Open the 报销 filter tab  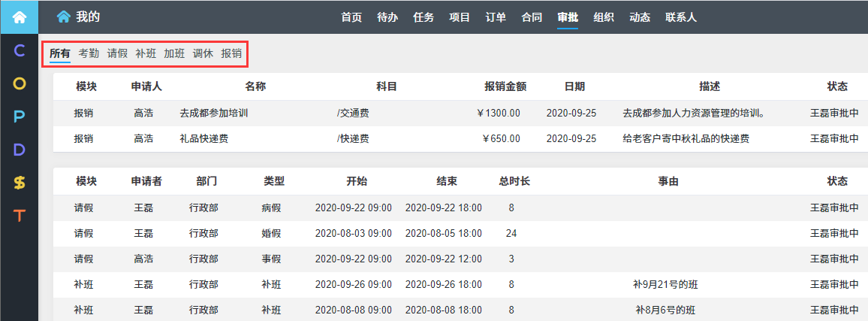[x=231, y=53]
